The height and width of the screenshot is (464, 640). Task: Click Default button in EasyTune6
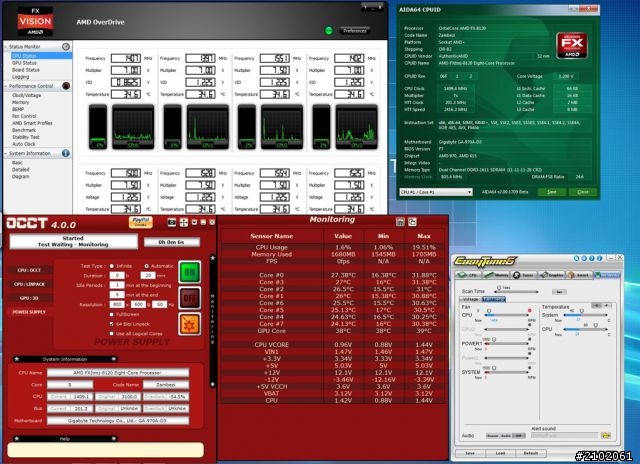click(x=531, y=453)
